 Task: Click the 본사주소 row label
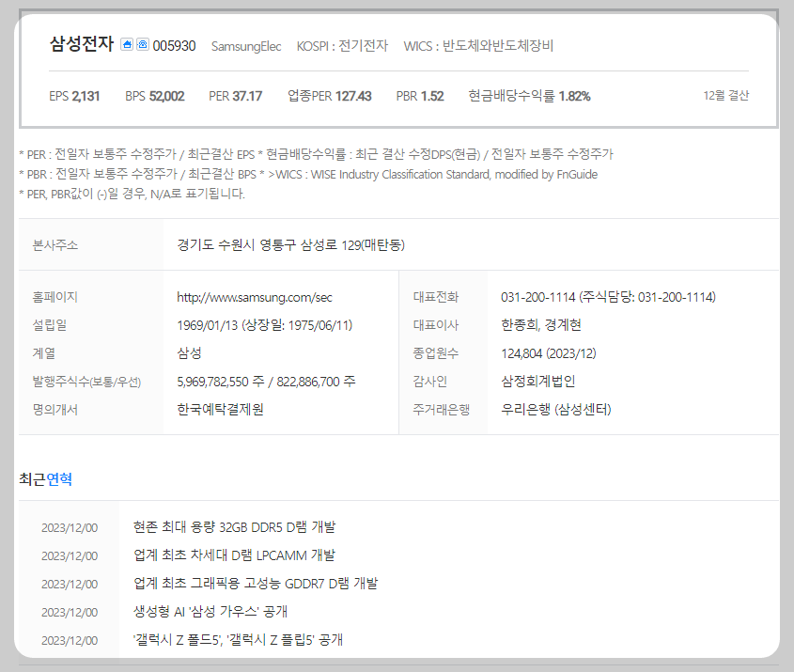coord(55,245)
